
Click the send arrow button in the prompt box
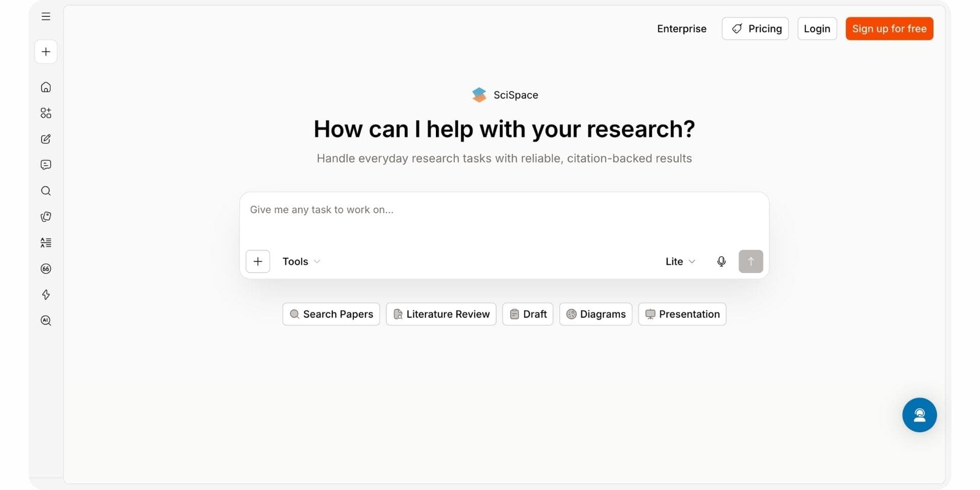coord(751,261)
